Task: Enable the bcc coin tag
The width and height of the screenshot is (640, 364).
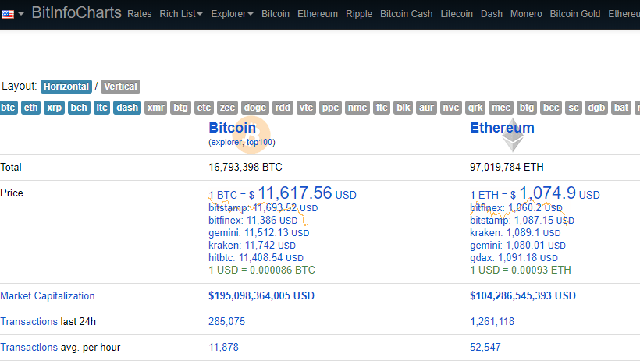Action: point(551,108)
